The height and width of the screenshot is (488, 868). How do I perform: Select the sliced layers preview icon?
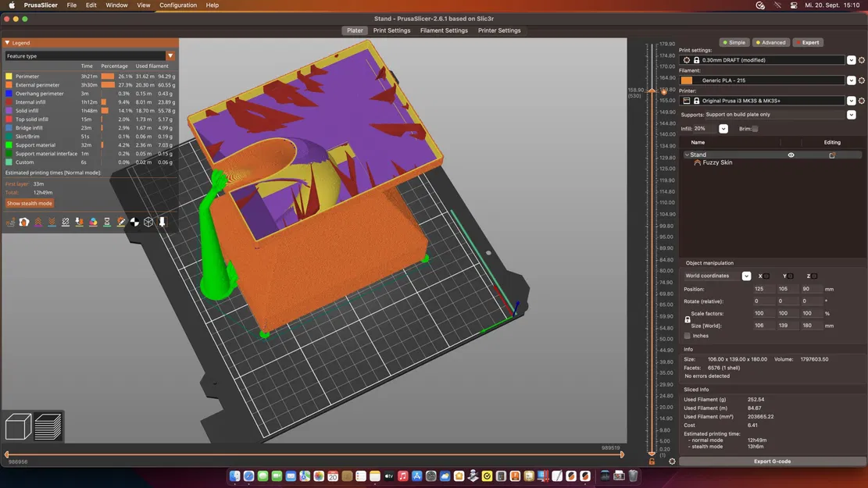pos(48,427)
